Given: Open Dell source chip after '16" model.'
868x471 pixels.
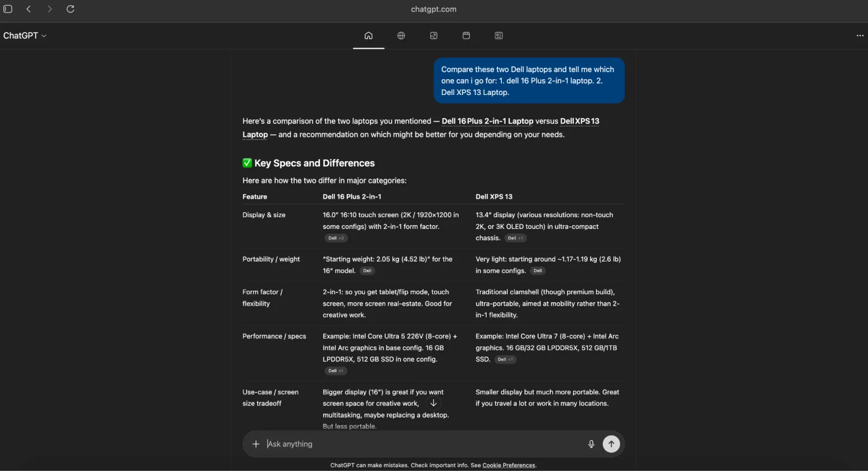Looking at the screenshot, I should click(x=367, y=271).
